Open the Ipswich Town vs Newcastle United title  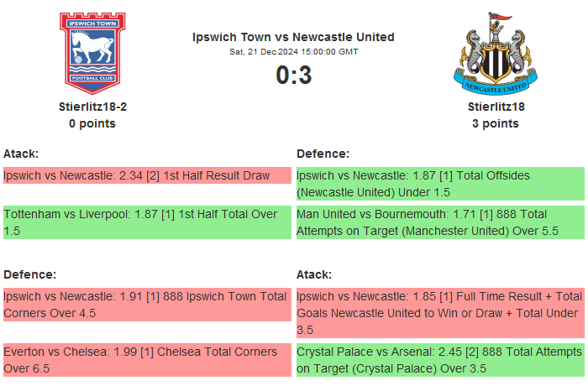click(293, 37)
